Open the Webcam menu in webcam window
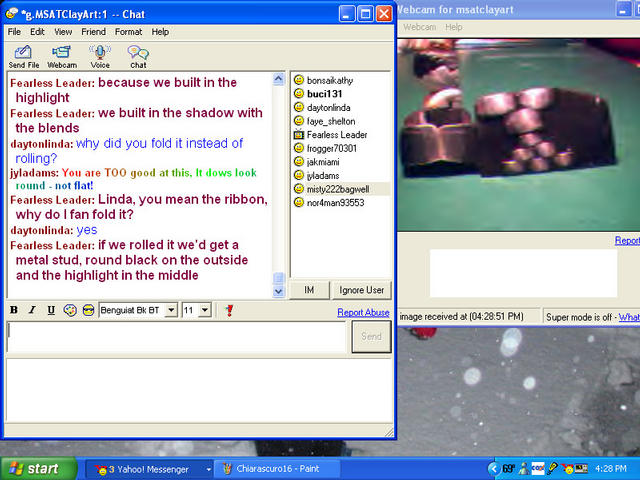 420,27
